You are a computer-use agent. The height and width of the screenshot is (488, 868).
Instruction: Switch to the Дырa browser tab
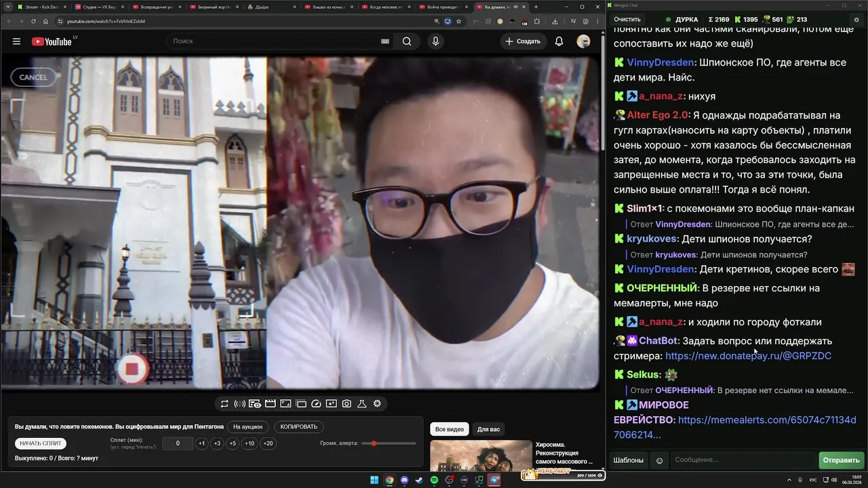point(272,7)
